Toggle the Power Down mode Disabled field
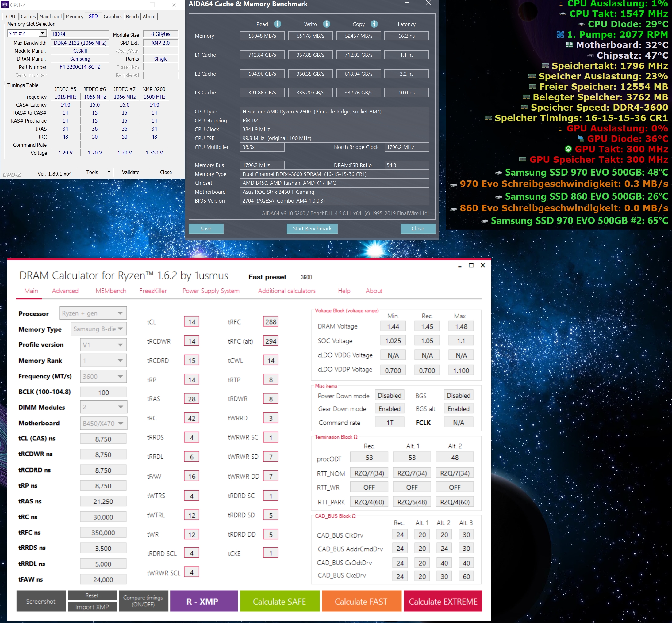The width and height of the screenshot is (672, 623). point(389,395)
